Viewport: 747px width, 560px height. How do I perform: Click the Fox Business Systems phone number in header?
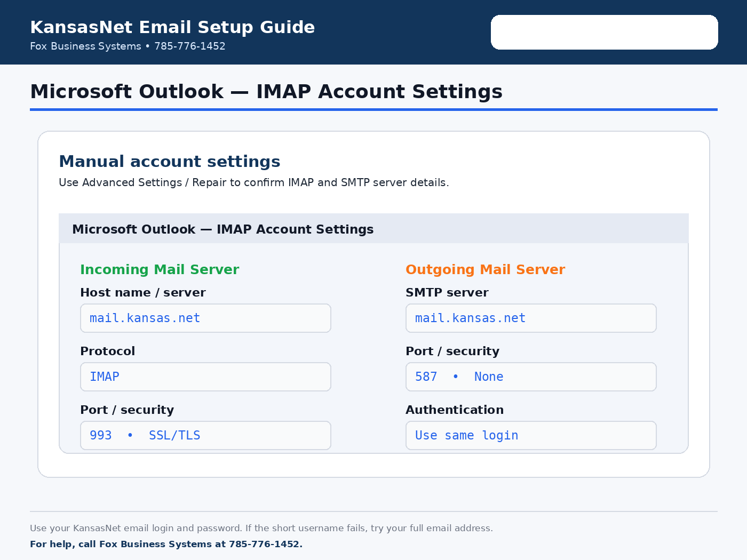[190, 46]
